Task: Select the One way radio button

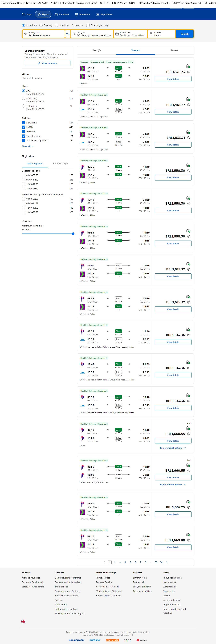Action: click(x=41, y=25)
